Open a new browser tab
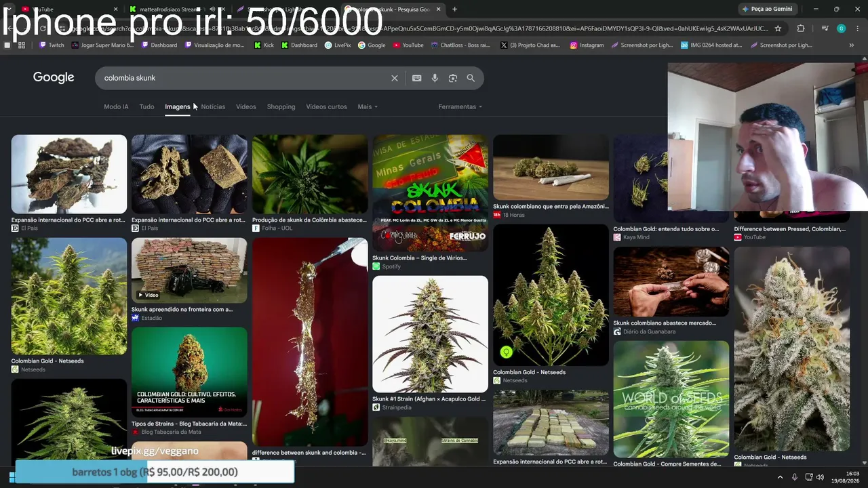The width and height of the screenshot is (868, 488). [454, 9]
